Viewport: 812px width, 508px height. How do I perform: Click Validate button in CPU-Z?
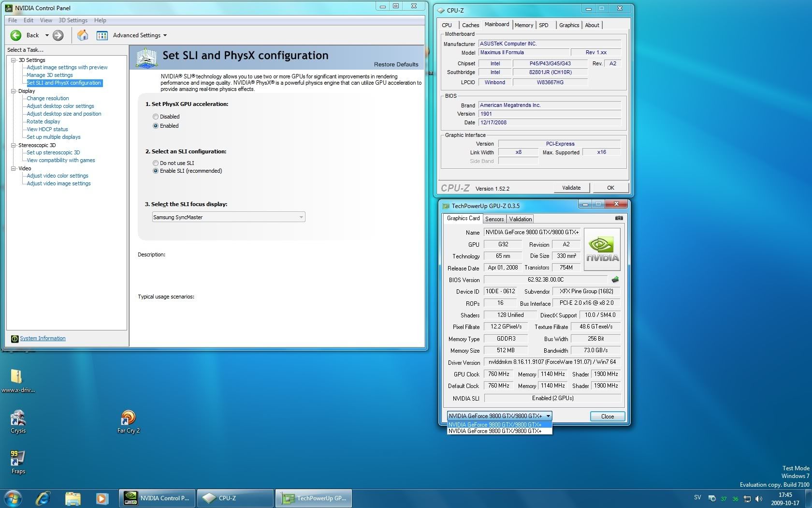pyautogui.click(x=571, y=188)
